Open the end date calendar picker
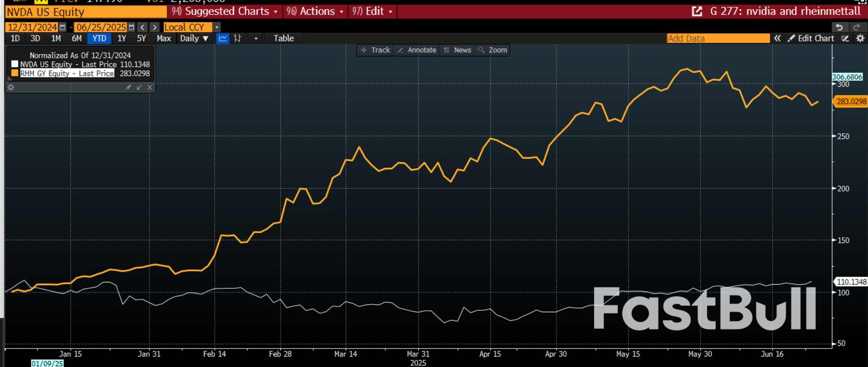The height and width of the screenshot is (367, 868). 131,27
